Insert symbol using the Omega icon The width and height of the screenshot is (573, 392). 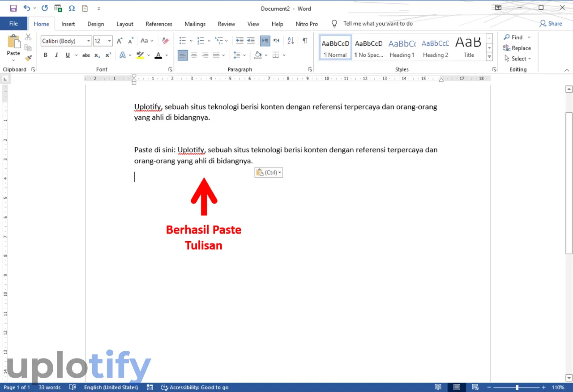tap(72, 8)
